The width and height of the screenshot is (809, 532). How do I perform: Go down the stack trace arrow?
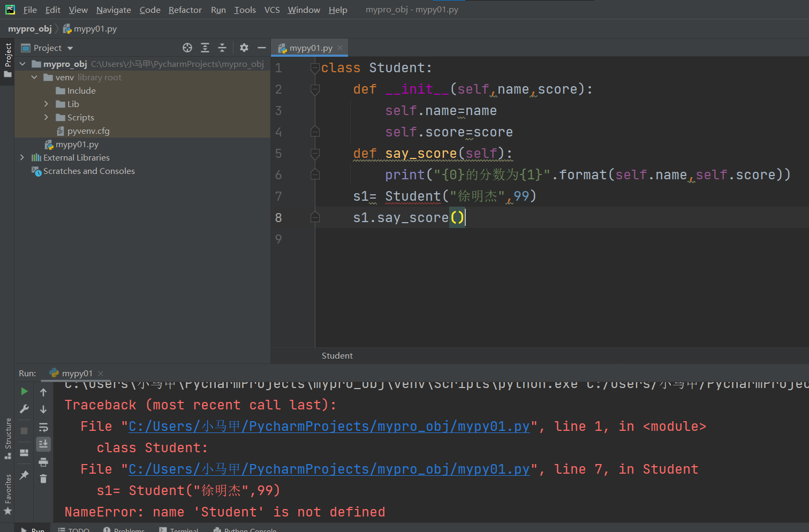coord(43,409)
